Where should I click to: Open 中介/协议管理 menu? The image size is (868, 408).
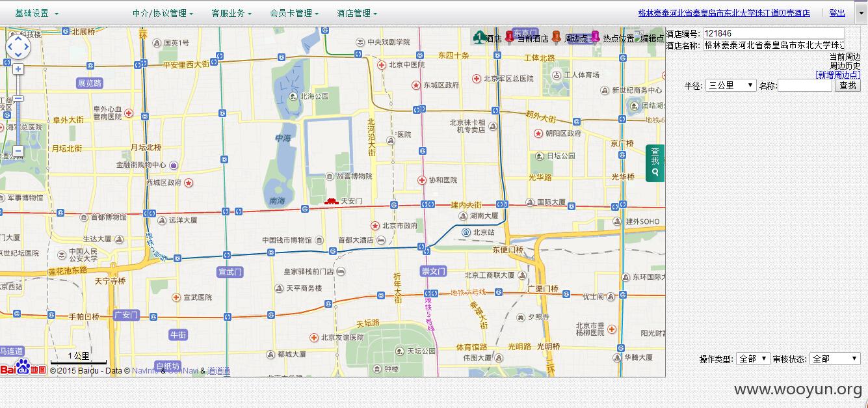click(163, 13)
